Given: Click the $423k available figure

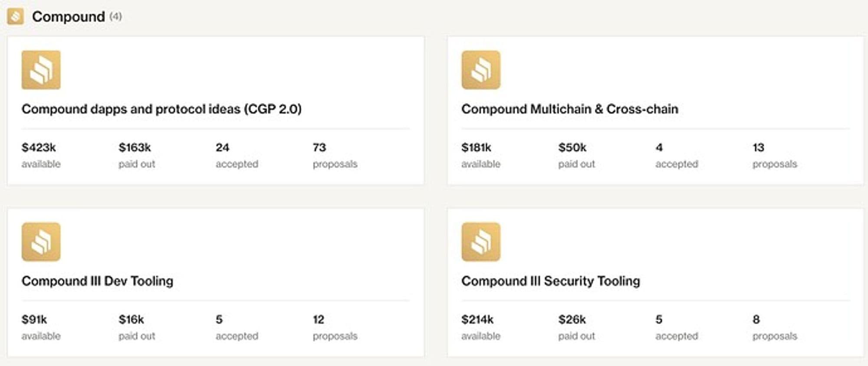Looking at the screenshot, I should 41,155.
